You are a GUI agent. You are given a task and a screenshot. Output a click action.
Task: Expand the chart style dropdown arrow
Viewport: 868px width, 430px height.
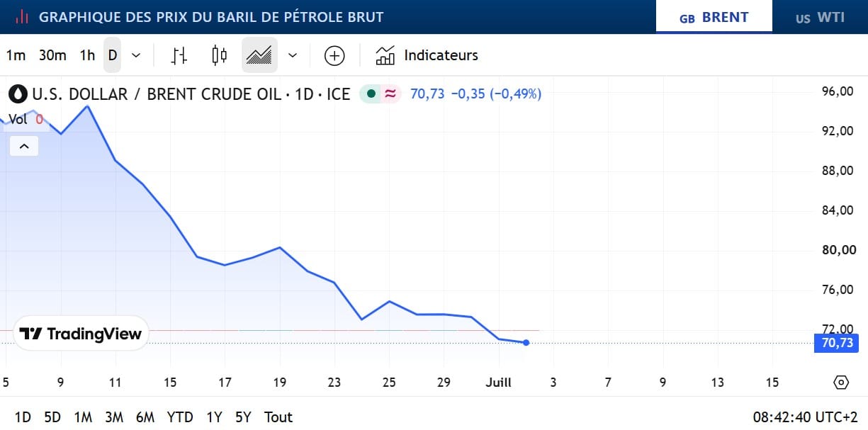[293, 55]
